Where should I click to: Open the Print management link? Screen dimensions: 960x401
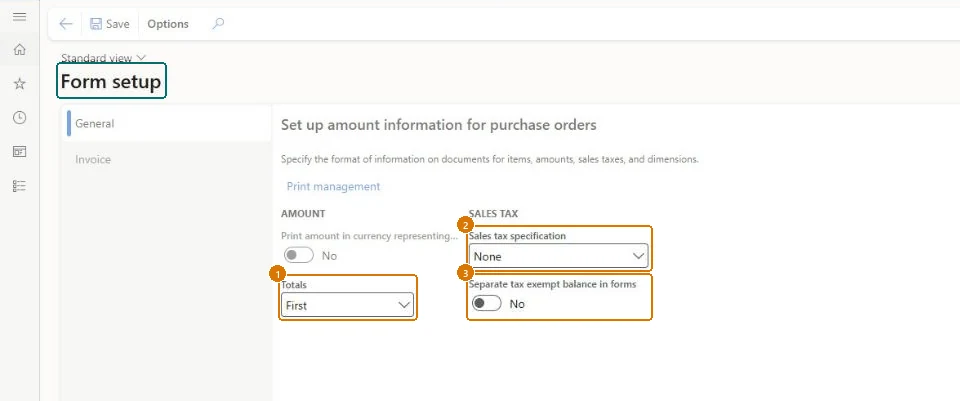coord(333,186)
